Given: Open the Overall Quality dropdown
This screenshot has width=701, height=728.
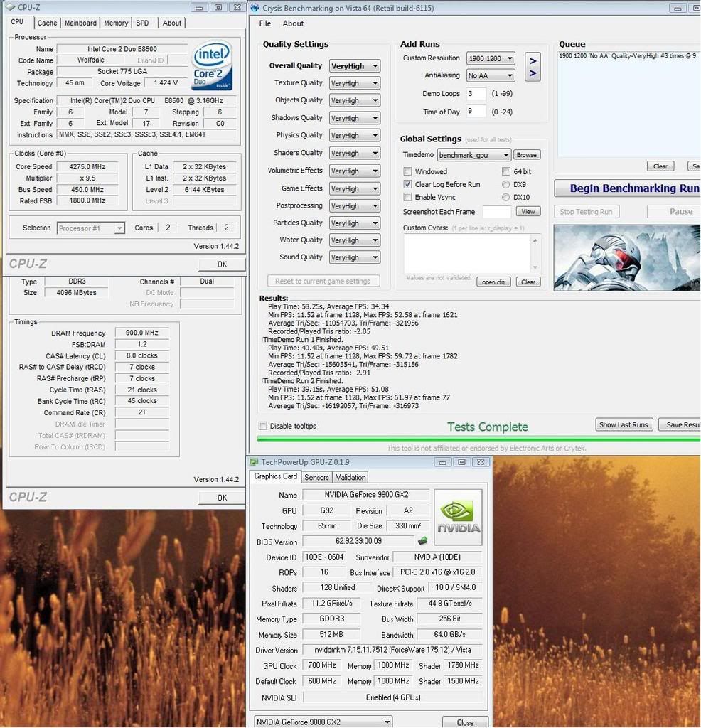Looking at the screenshot, I should click(x=355, y=66).
